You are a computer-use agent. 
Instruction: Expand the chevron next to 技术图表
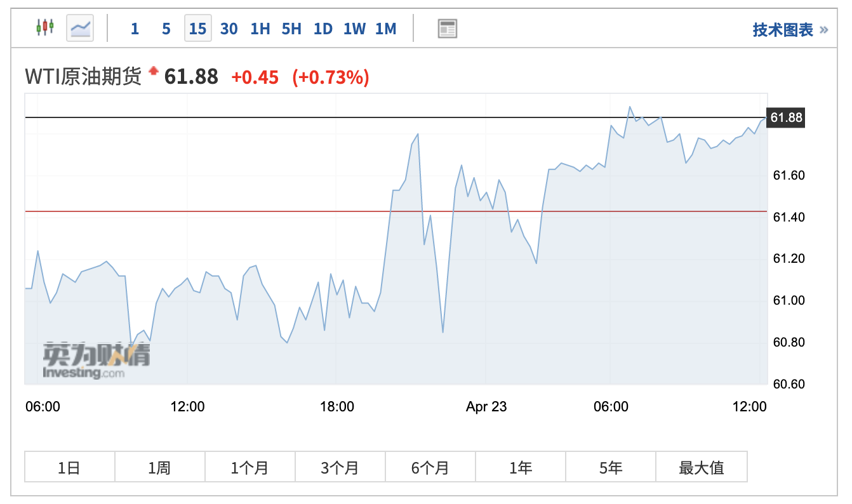point(824,29)
